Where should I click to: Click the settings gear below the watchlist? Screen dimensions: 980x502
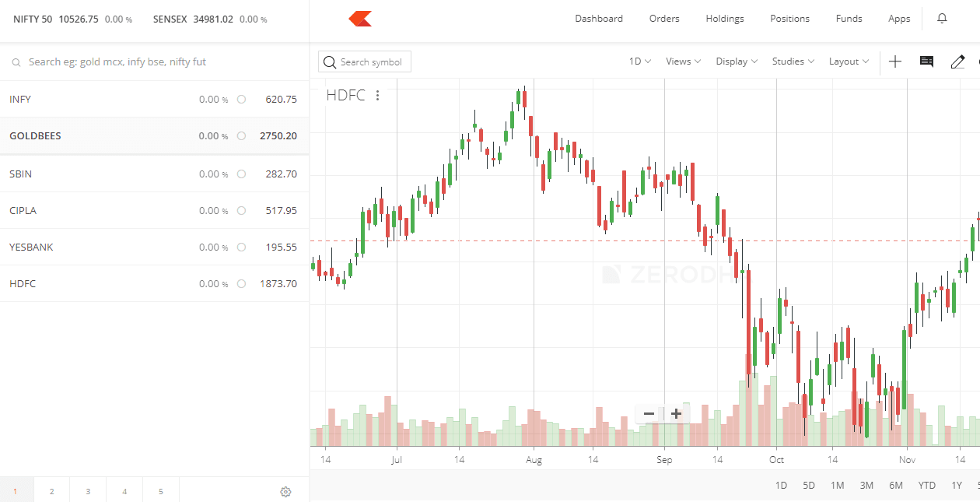click(x=285, y=492)
